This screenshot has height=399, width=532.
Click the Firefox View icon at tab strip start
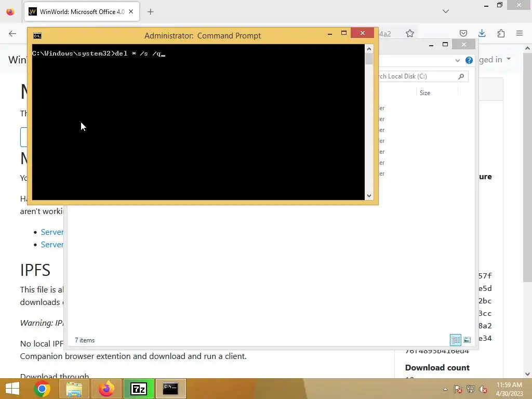10,12
